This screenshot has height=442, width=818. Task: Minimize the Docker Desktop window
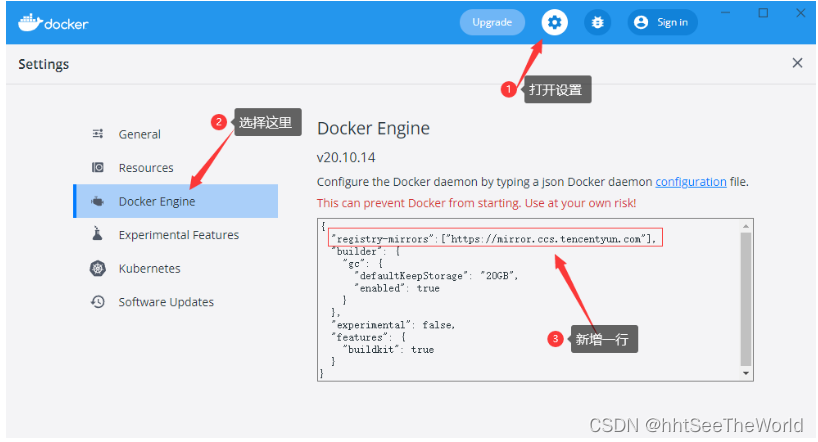(x=726, y=13)
